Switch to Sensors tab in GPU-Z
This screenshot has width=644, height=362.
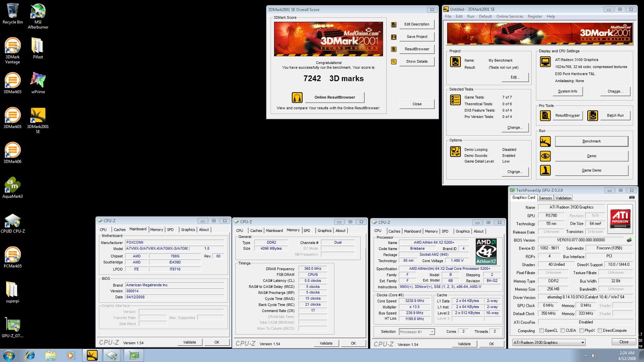545,198
